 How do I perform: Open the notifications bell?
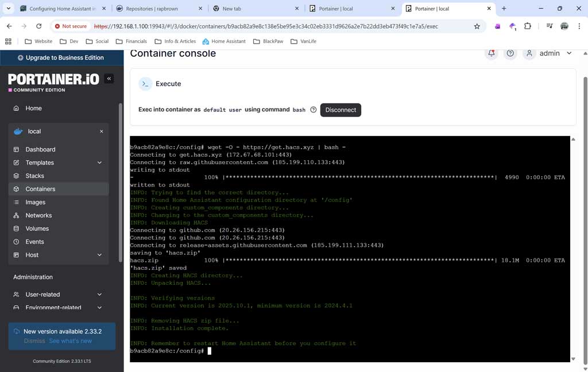click(492, 53)
